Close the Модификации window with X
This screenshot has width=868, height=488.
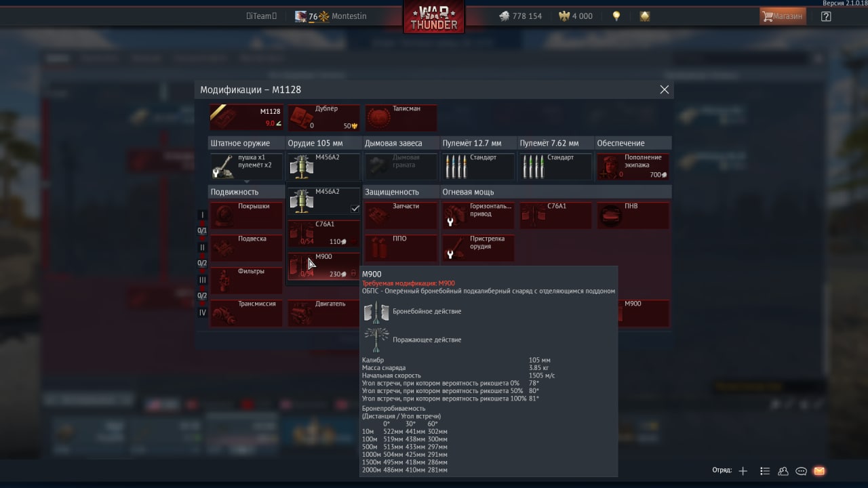(664, 89)
